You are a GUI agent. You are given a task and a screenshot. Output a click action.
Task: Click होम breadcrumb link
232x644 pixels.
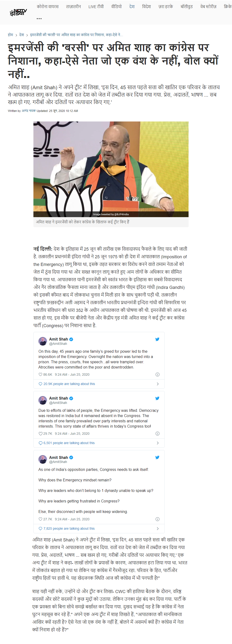[x=11, y=35]
